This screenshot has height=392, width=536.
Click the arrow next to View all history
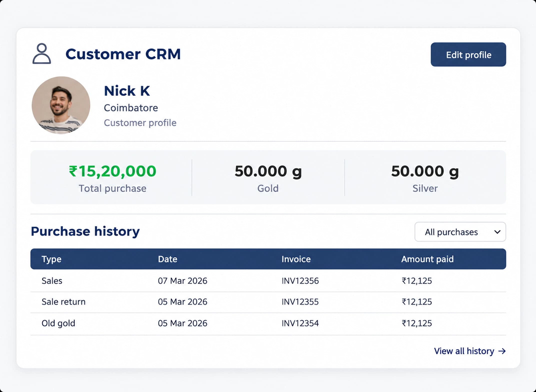[502, 351]
